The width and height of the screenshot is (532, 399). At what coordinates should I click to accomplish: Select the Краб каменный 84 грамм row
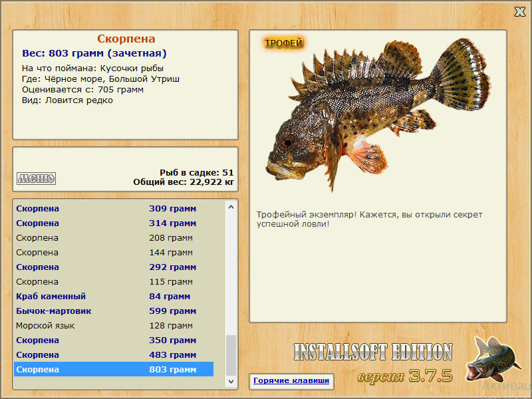[114, 296]
